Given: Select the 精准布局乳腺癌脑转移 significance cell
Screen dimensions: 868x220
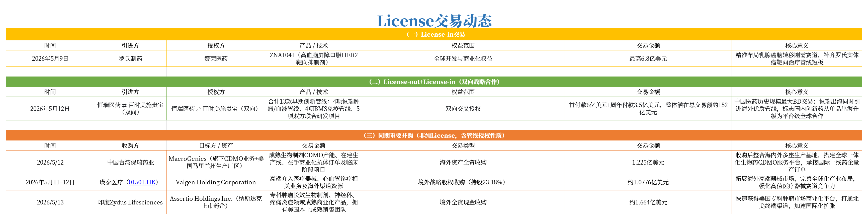Looking at the screenshot, I should (x=797, y=59).
